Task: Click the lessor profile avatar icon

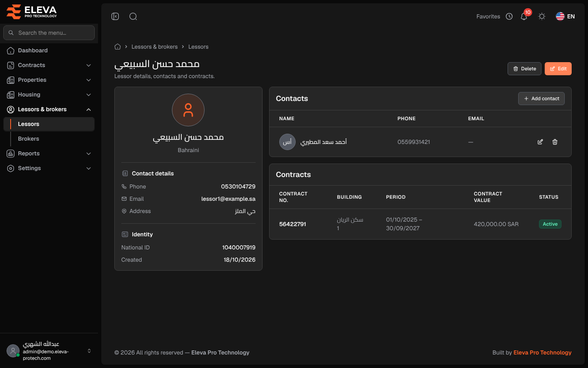Action: tap(188, 110)
